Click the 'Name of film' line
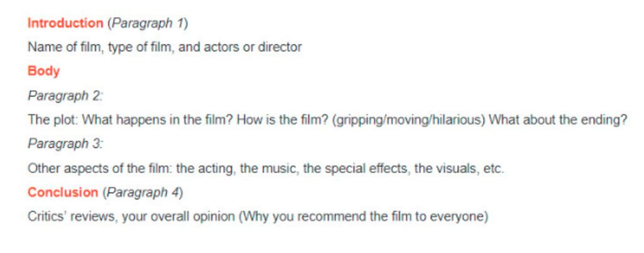The width and height of the screenshot is (644, 253). (165, 47)
